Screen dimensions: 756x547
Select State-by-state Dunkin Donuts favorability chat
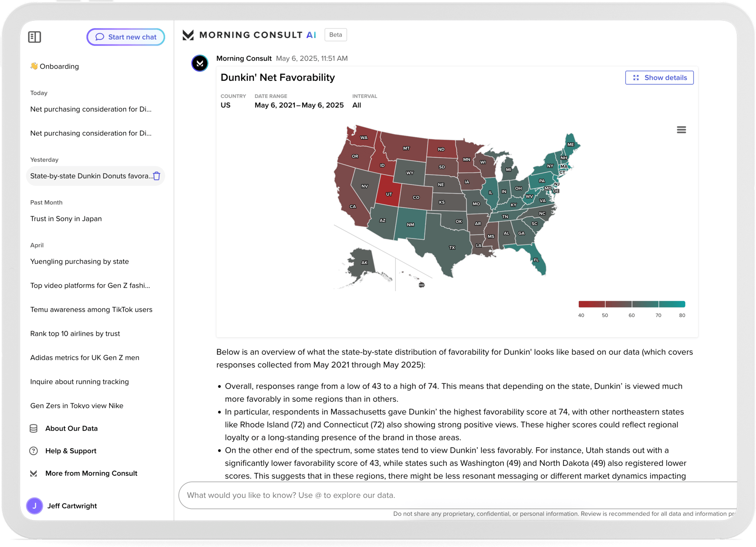[x=91, y=176]
